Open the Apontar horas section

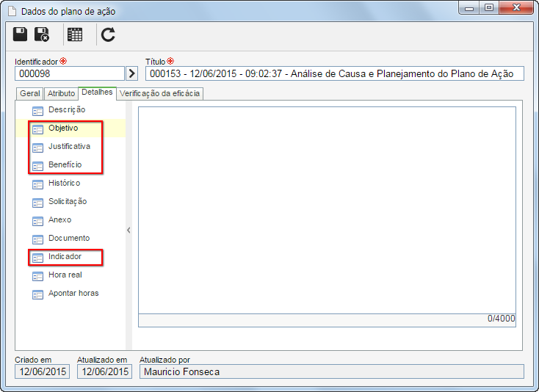[73, 293]
